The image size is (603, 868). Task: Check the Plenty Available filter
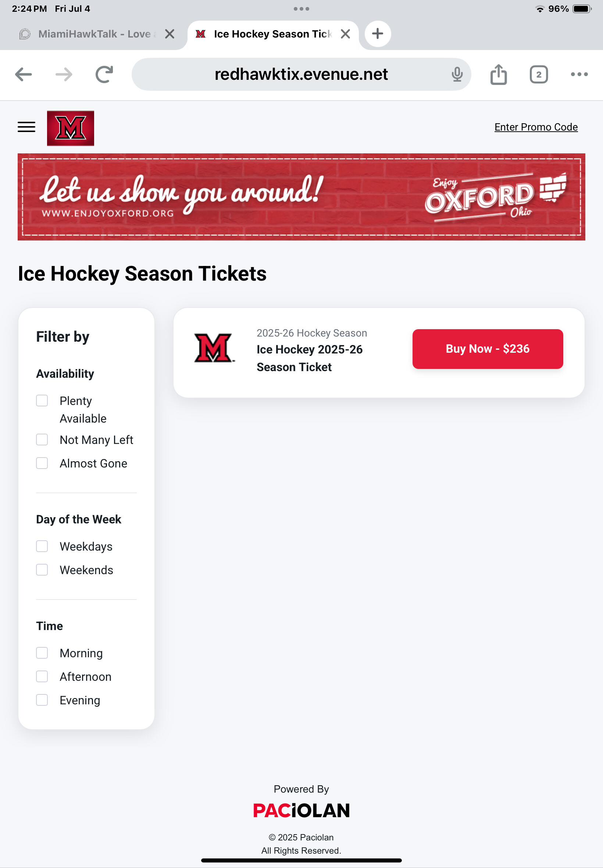coord(42,401)
